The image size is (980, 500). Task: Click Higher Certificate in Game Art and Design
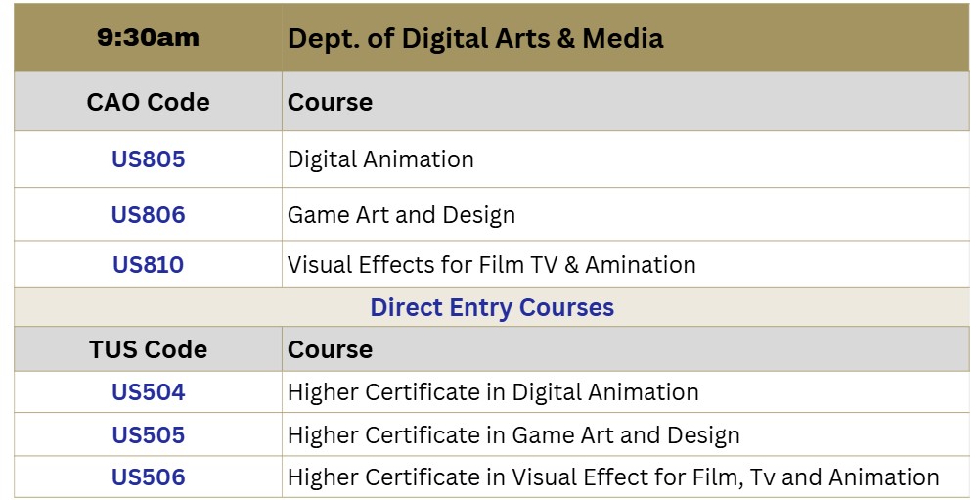[x=513, y=435]
